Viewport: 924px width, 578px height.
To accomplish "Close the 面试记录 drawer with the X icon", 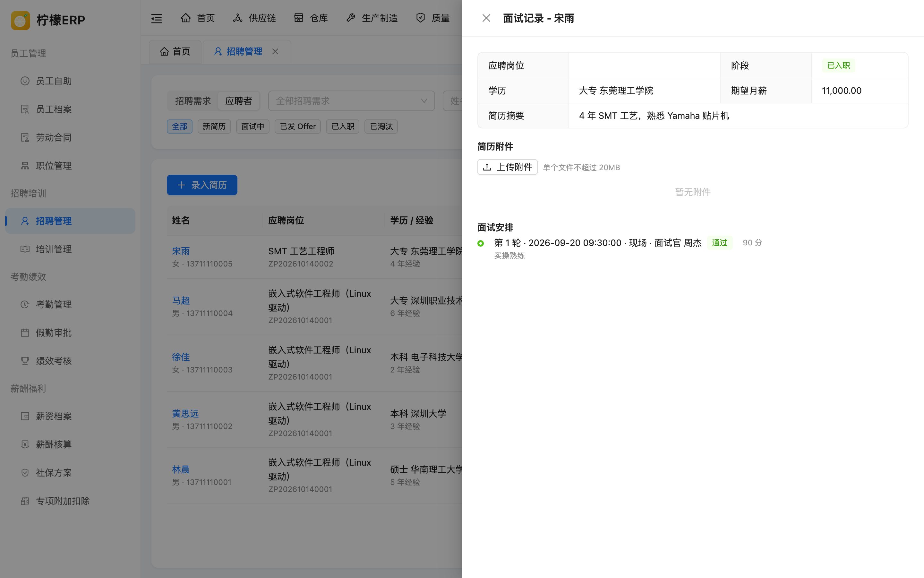I will pyautogui.click(x=486, y=18).
